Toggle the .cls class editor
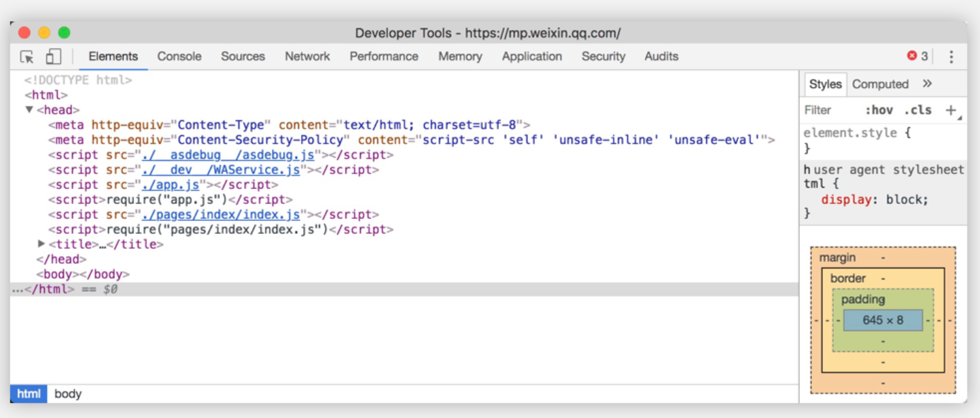Screen dimensions: 980x418 [x=917, y=110]
